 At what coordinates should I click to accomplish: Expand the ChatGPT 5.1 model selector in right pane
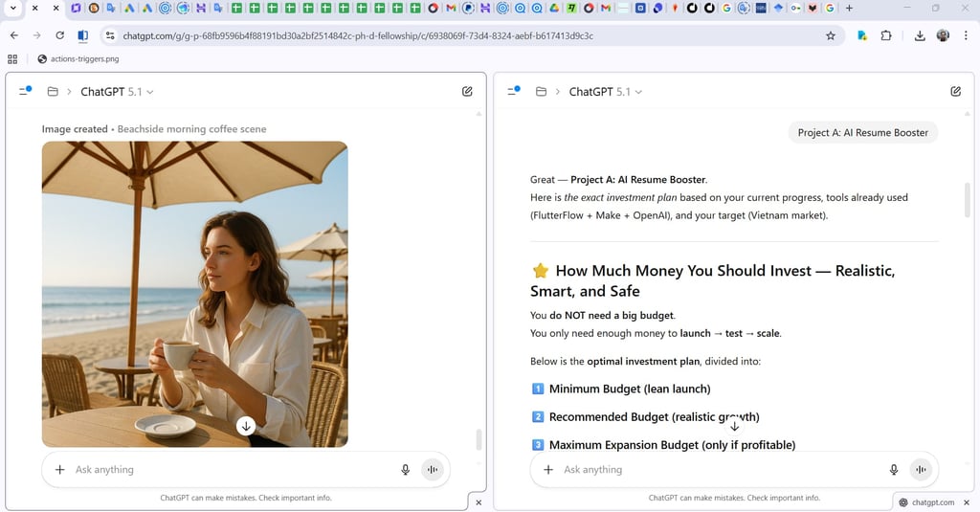coord(605,92)
